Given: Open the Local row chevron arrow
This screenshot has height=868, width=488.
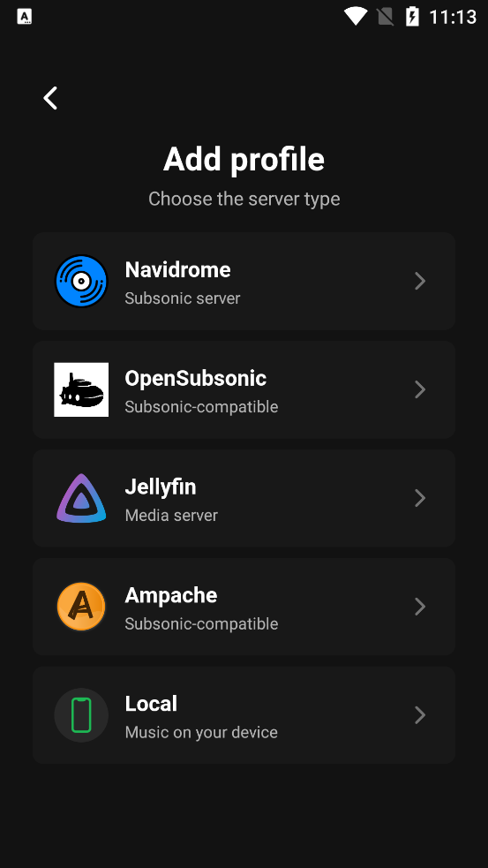Looking at the screenshot, I should pos(420,715).
